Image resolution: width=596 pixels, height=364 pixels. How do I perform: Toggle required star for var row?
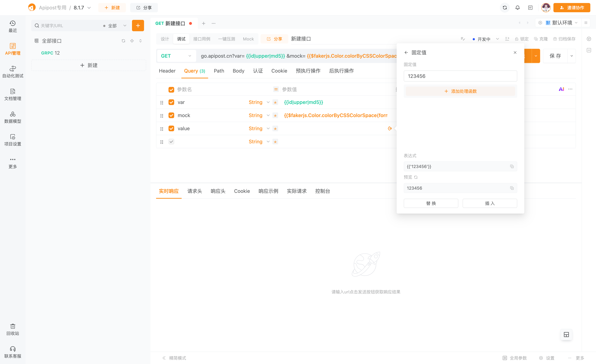(x=275, y=103)
